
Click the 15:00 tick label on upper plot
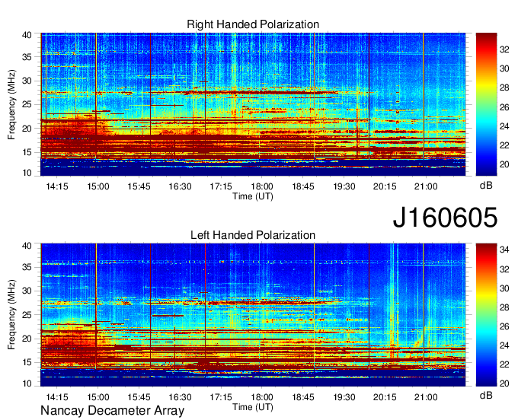(x=98, y=186)
